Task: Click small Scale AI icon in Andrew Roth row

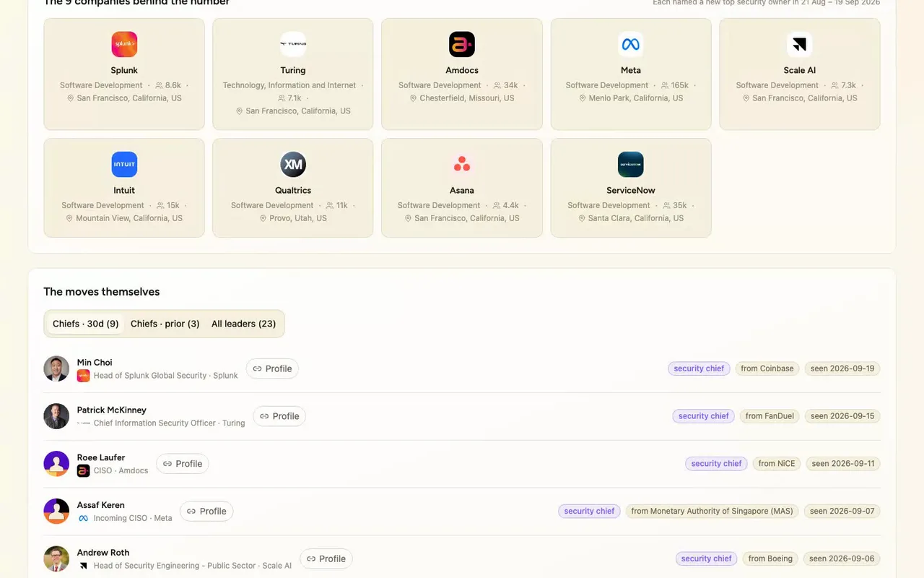Action: 83,566
